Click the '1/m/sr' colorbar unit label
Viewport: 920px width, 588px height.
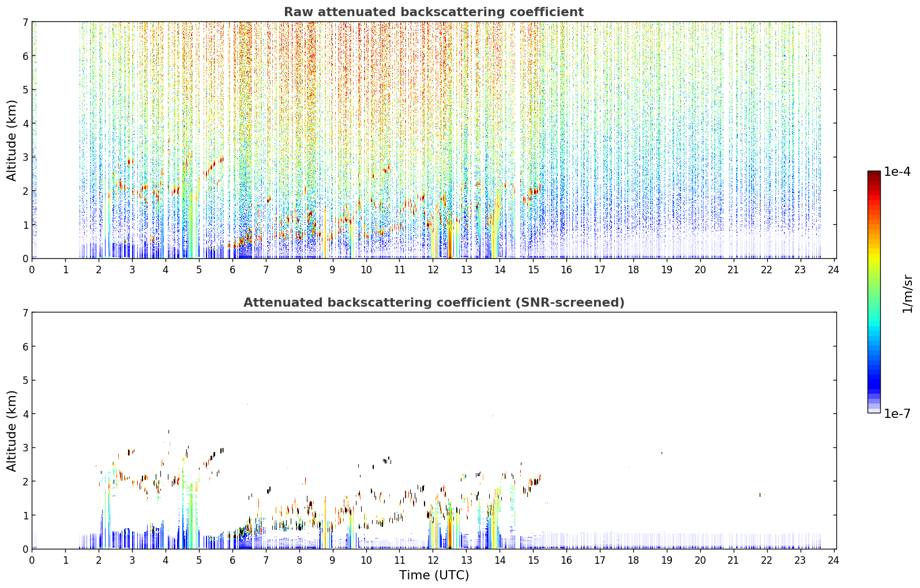(x=907, y=294)
